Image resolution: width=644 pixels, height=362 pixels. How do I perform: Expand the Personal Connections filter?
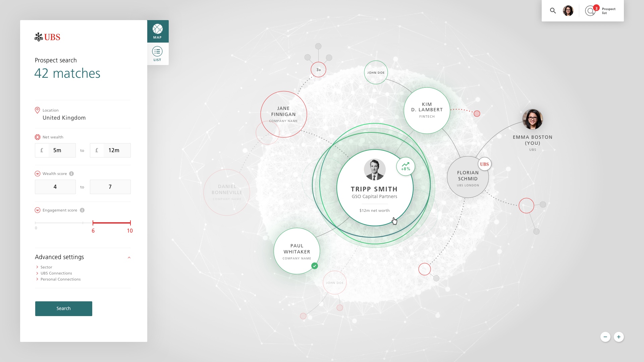[x=60, y=279]
